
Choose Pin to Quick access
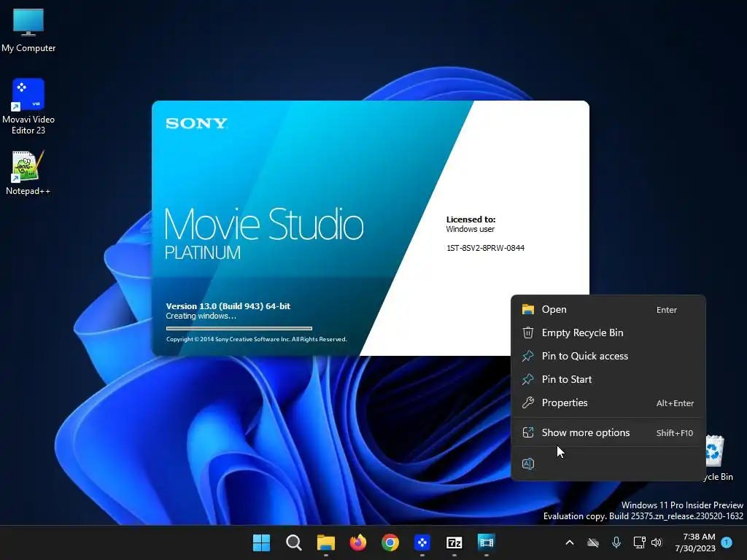(x=608, y=356)
